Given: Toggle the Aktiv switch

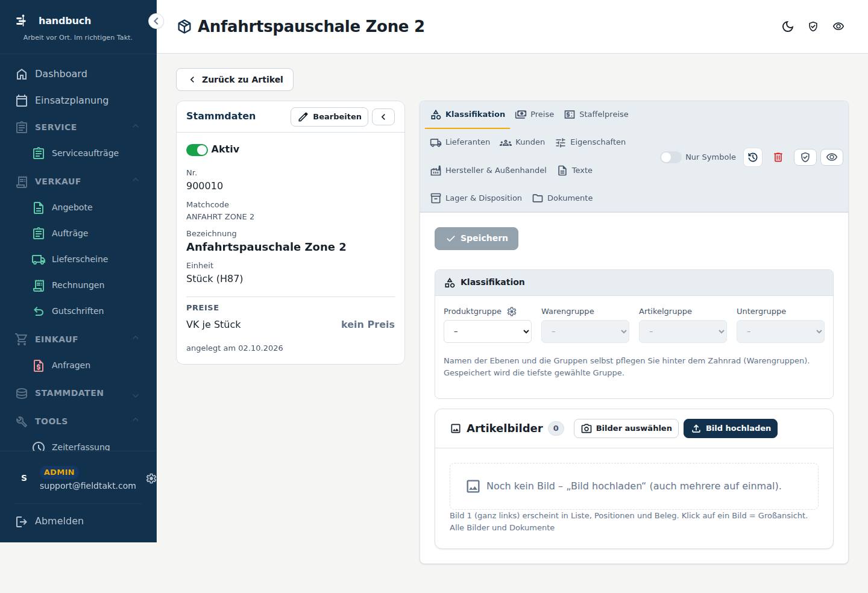Looking at the screenshot, I should tap(197, 149).
